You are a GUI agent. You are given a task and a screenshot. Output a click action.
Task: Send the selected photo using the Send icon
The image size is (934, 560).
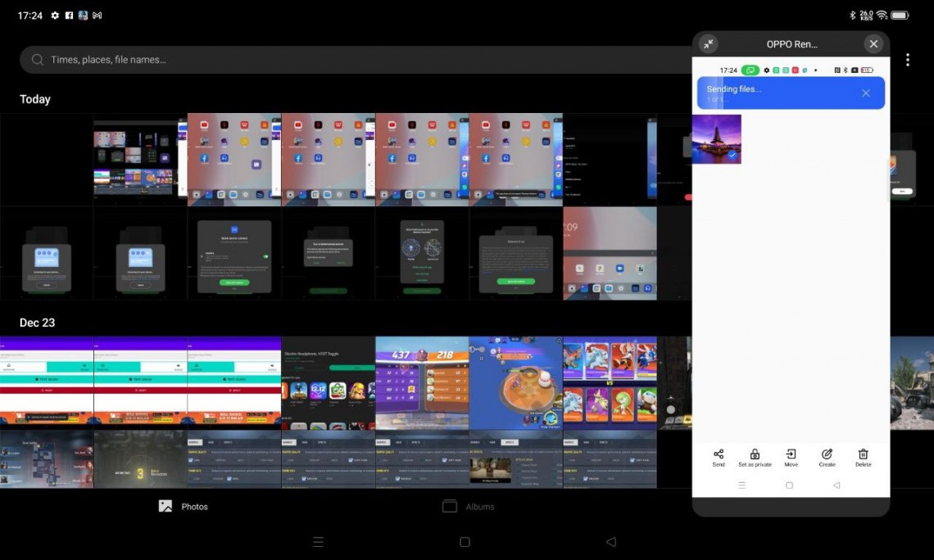pos(719,457)
